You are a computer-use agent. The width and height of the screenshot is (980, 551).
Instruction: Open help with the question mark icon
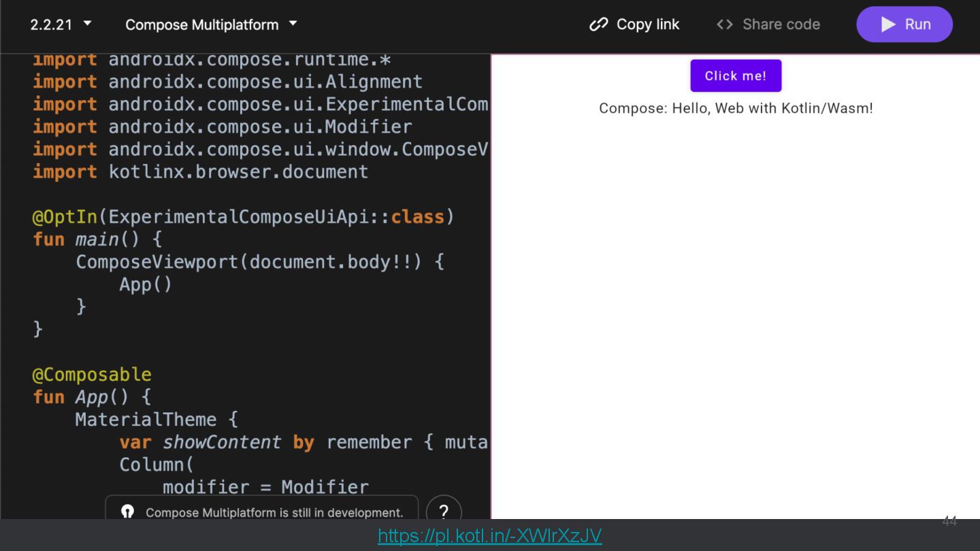click(444, 512)
